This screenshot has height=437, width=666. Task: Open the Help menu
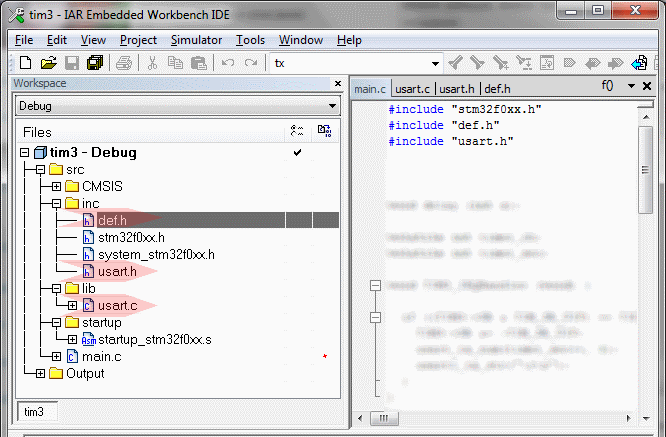click(x=349, y=40)
